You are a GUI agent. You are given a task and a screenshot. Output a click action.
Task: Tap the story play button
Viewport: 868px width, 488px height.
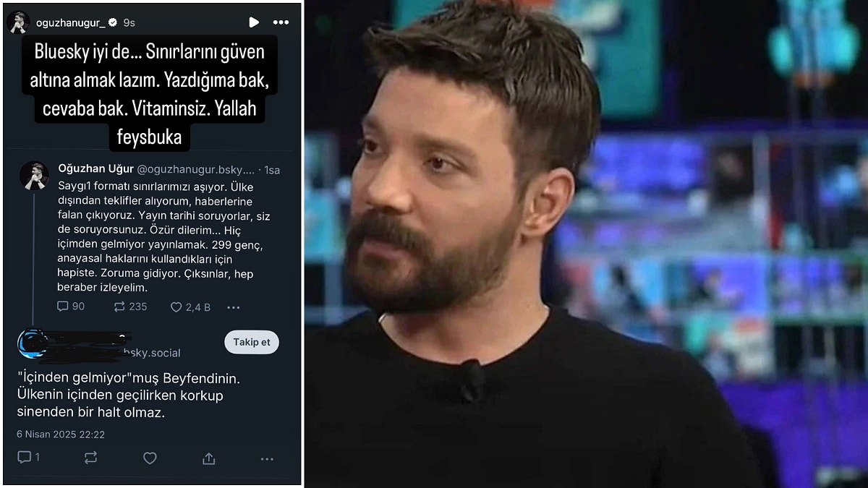pyautogui.click(x=254, y=22)
